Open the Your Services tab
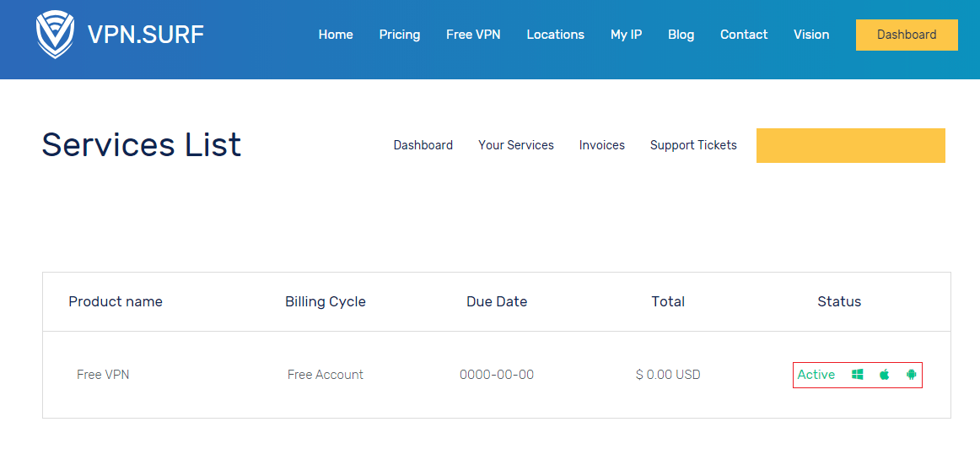 (516, 145)
